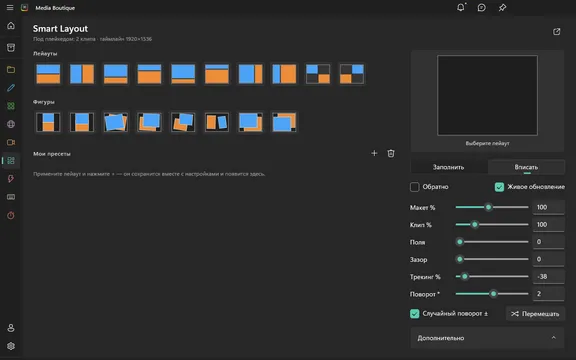Open the green grid sidebar tool below pencil
Image resolution: width=576 pixels, height=360 pixels.
[11, 106]
